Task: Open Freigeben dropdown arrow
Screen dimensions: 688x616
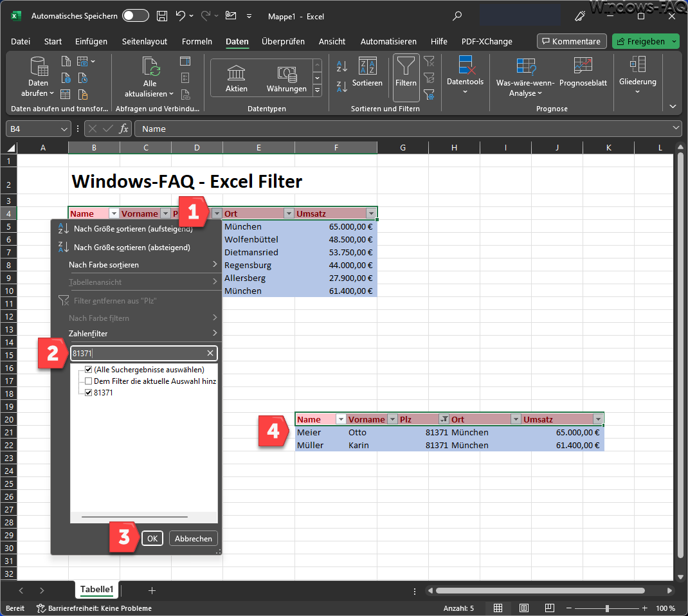Action: (674, 41)
